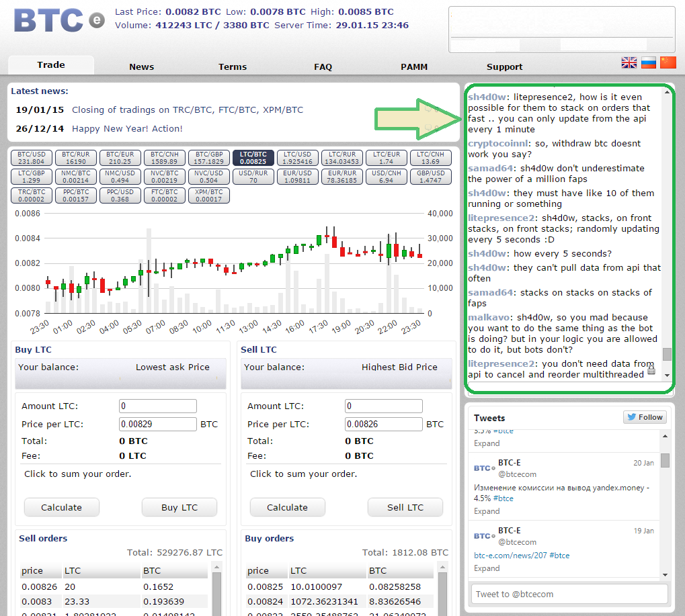This screenshot has width=685, height=616.
Task: Open the FAQ tab
Action: click(x=323, y=67)
